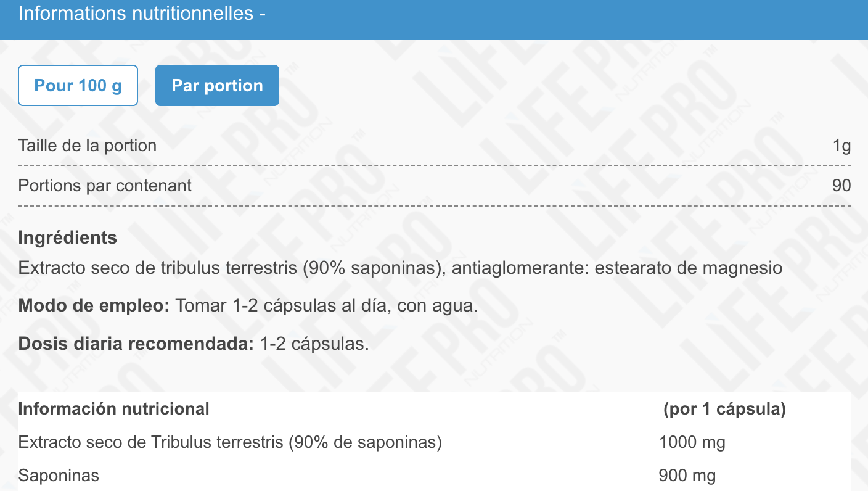
Task: Click the 900 mg value
Action: point(687,476)
